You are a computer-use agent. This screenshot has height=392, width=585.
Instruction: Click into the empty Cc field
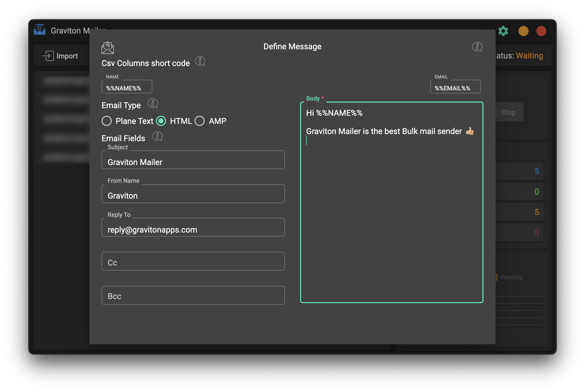point(193,262)
